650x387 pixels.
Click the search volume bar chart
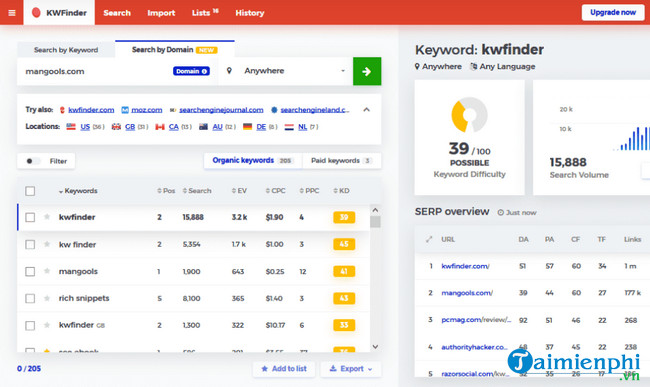[630, 138]
